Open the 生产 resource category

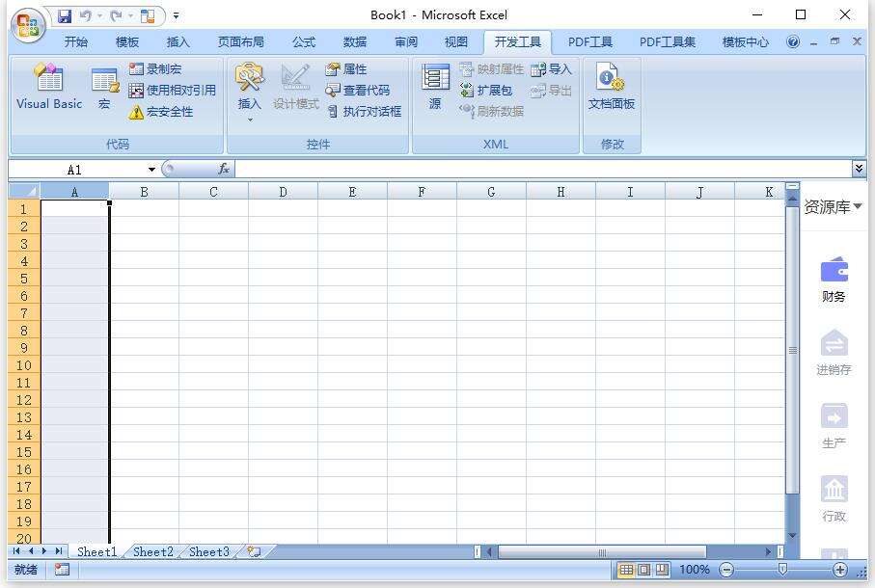pos(834,426)
